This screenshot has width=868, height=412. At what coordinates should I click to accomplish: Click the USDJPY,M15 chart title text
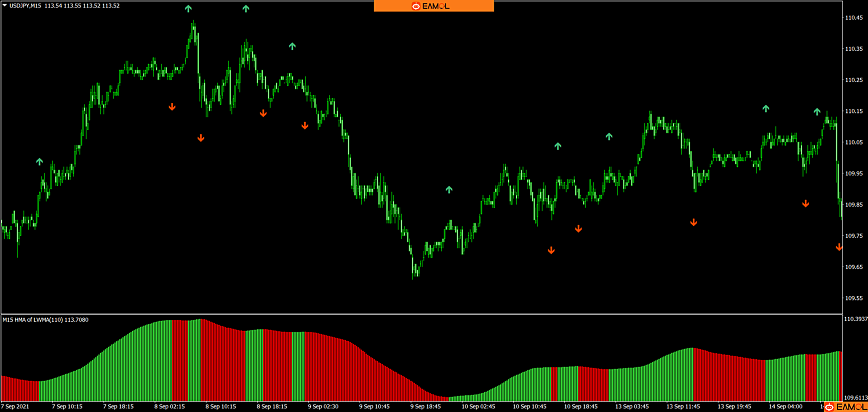25,6
